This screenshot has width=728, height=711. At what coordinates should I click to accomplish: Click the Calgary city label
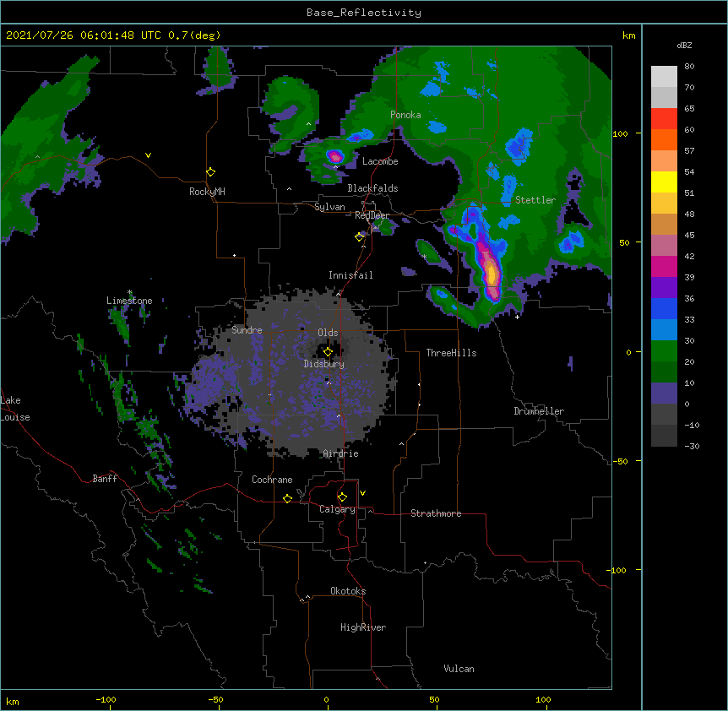[x=337, y=509]
